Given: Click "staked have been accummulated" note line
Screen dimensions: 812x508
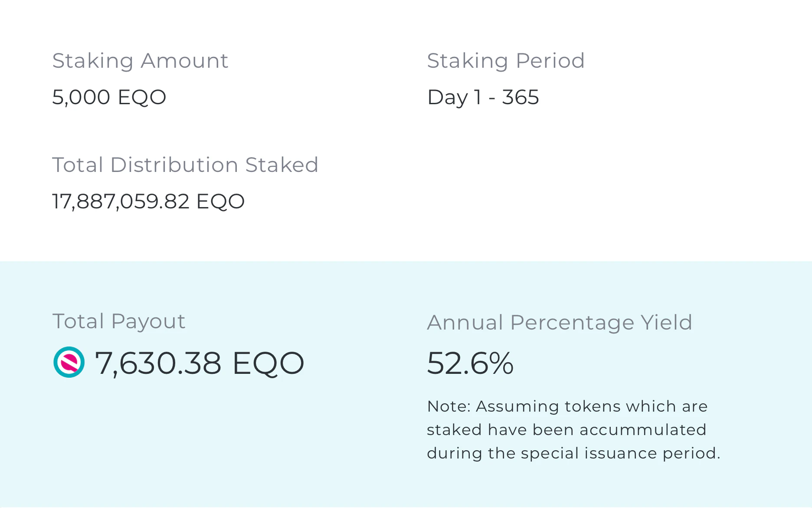Looking at the screenshot, I should (566, 430).
